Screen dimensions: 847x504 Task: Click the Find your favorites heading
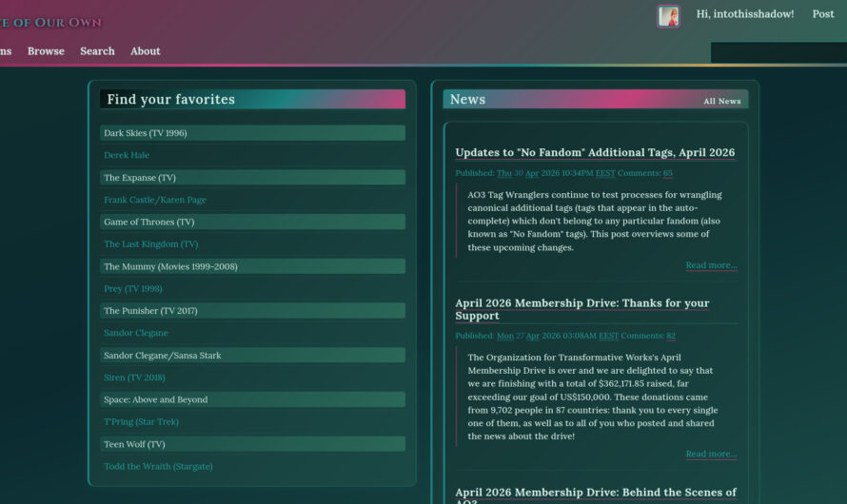[x=170, y=99]
